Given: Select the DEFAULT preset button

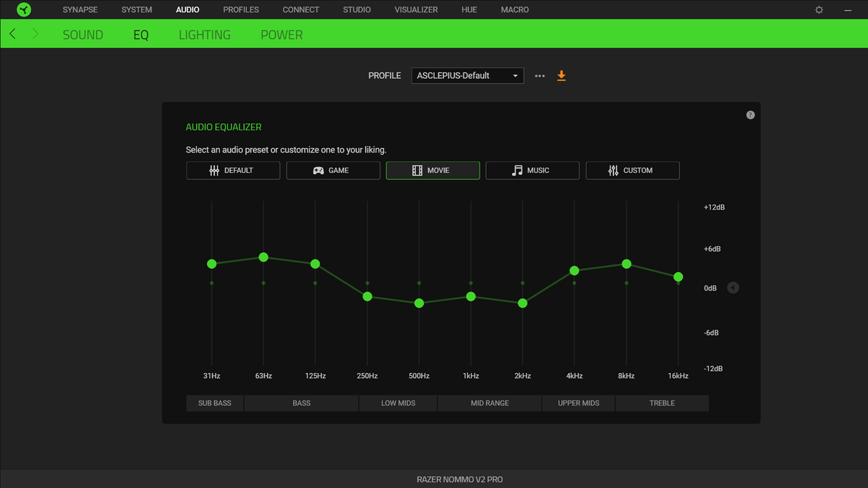Looking at the screenshot, I should tap(233, 170).
